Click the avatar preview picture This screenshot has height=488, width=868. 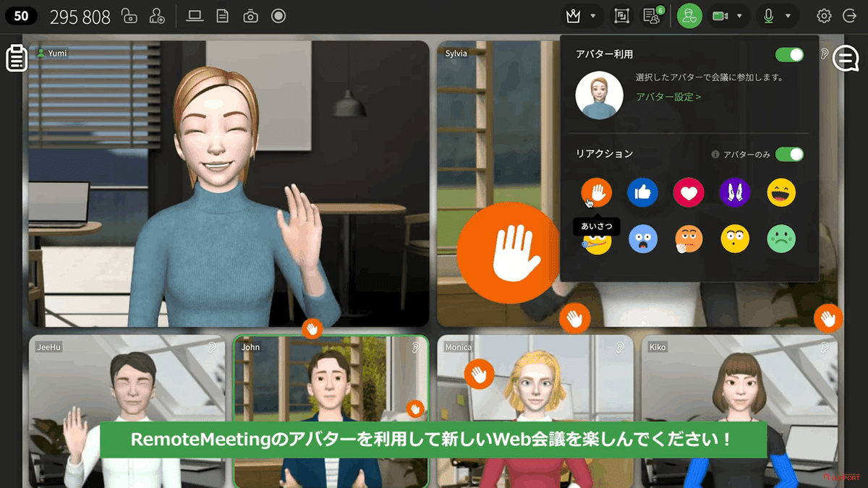599,95
